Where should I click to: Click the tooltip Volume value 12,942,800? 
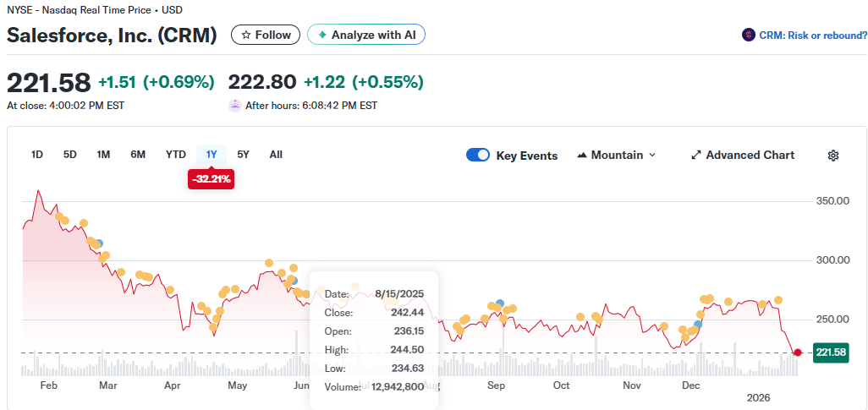398,387
